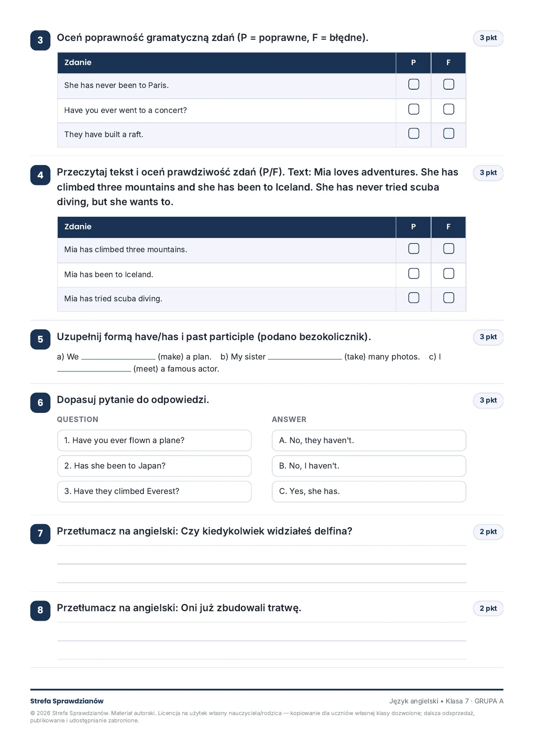The height and width of the screenshot is (756, 534).
Task: Click the question number 8 badge
Action: point(40,610)
